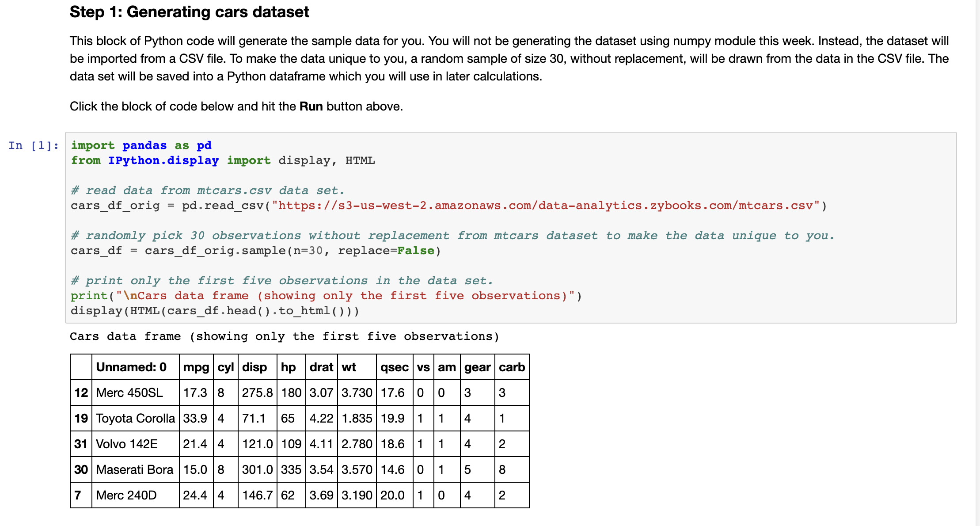Click the qsec column header
The height and width of the screenshot is (526, 980).
(394, 367)
